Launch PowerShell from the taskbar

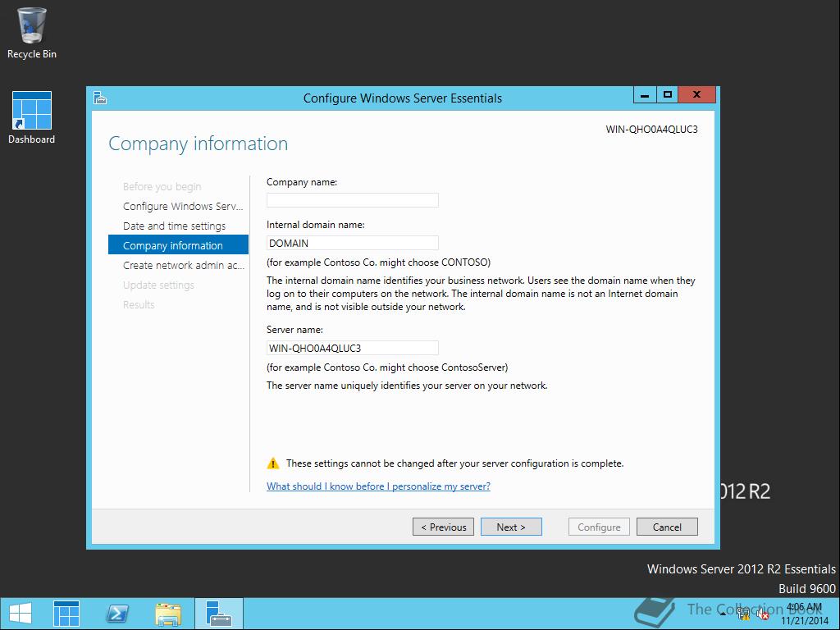[x=117, y=614]
